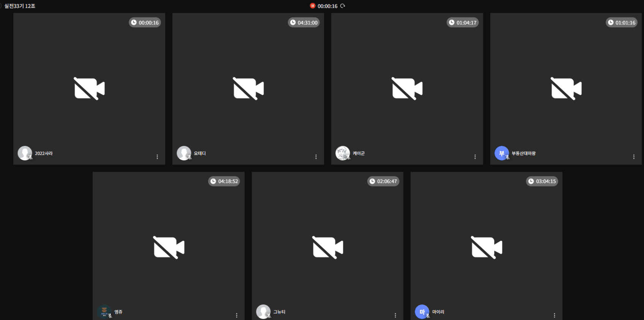Image resolution: width=644 pixels, height=320 pixels.
Task: Click the blue '마' avatar of 마이리
Action: [x=422, y=312]
